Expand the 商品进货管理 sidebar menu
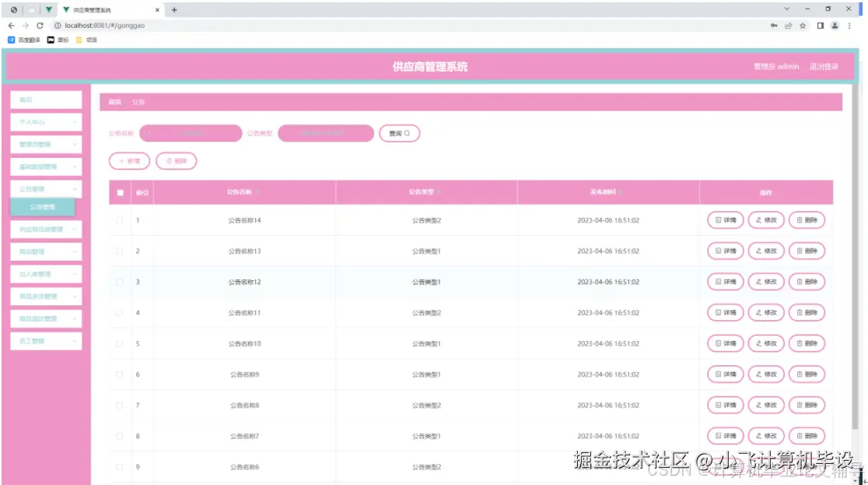 click(46, 297)
